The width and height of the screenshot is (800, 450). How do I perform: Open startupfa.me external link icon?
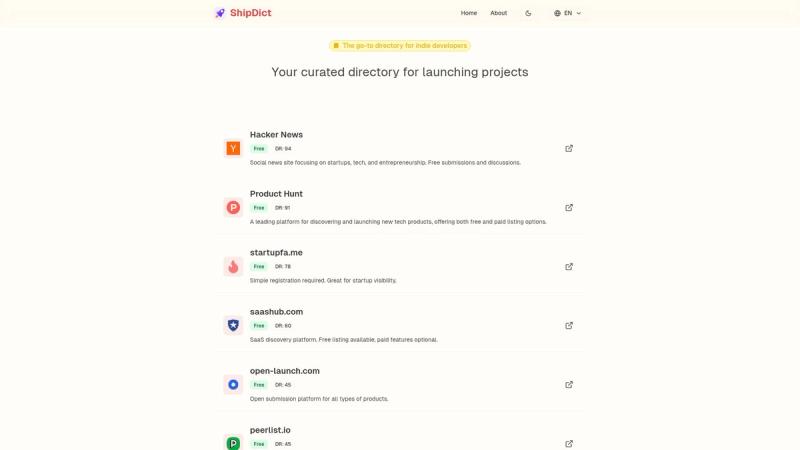pyautogui.click(x=569, y=266)
